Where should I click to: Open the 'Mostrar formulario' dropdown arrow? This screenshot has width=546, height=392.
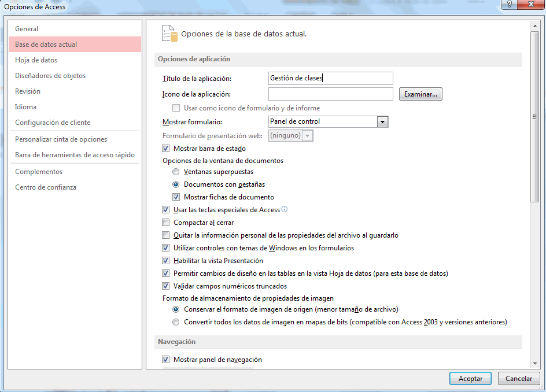click(x=383, y=122)
